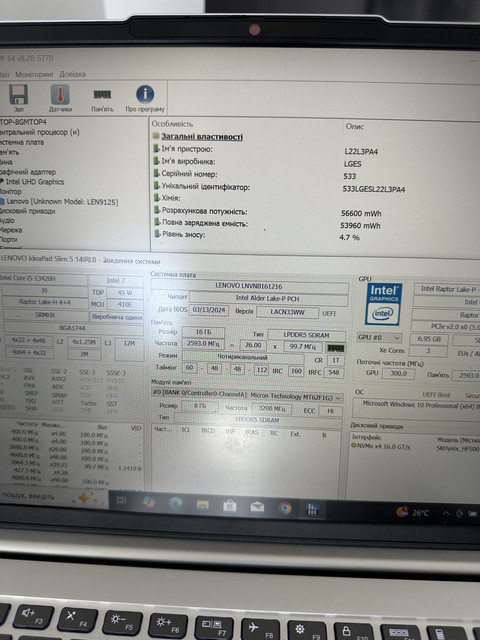
Task: Click the Windows search box пошук
Action: pyautogui.click(x=54, y=496)
